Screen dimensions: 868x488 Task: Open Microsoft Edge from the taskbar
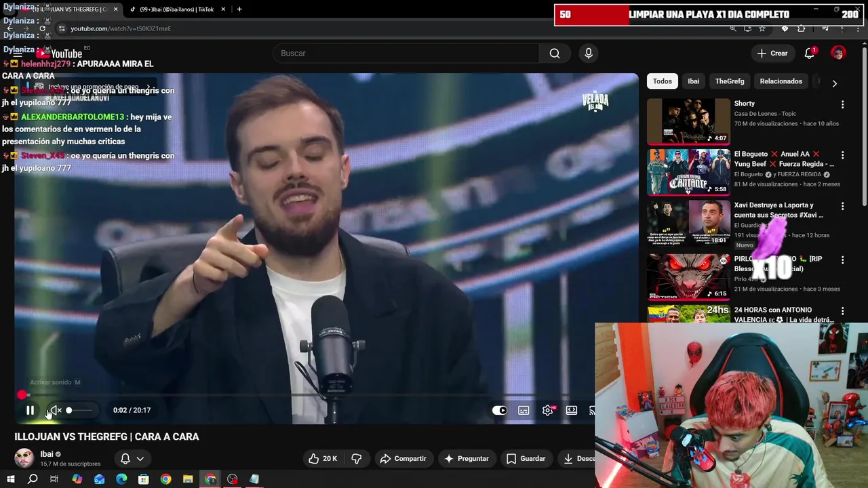121,479
